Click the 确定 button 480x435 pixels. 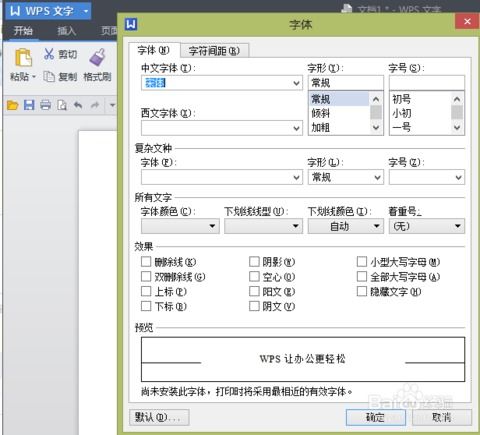coord(376,417)
